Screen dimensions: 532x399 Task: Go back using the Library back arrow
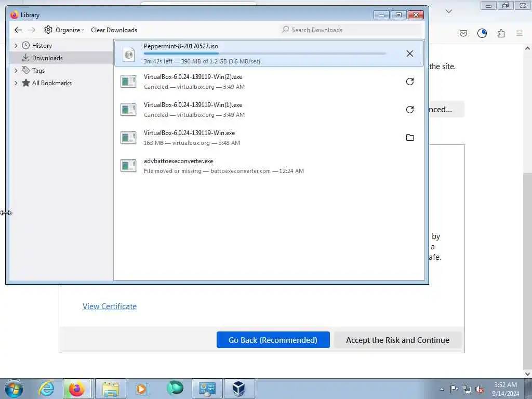click(18, 30)
